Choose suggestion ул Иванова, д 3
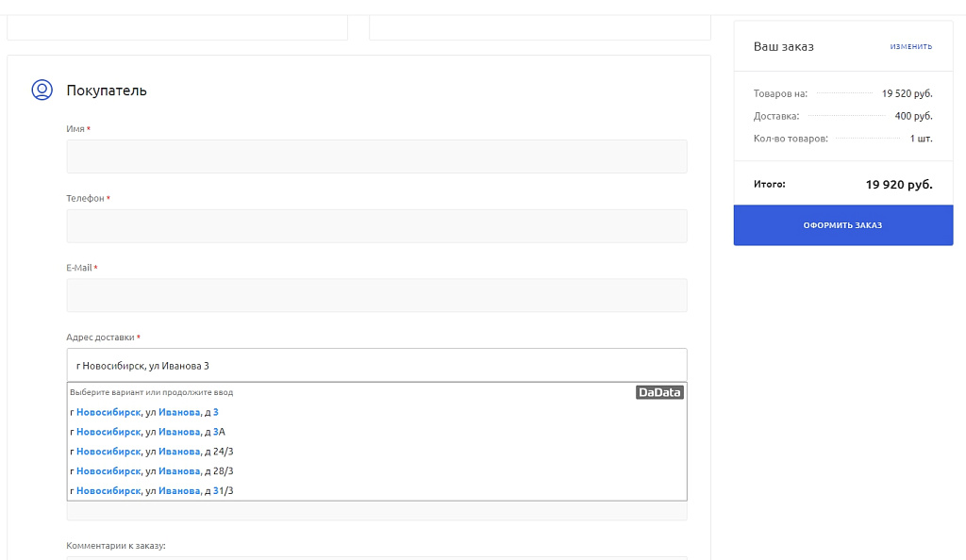The image size is (966, 560). (x=144, y=412)
